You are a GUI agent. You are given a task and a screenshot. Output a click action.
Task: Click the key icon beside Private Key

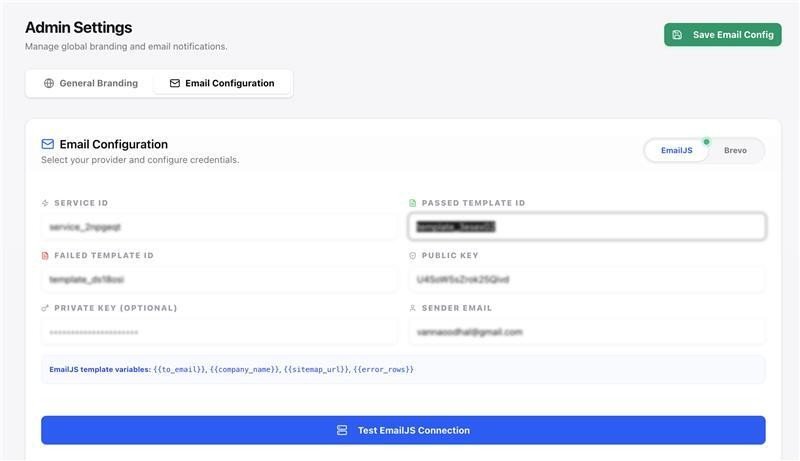[x=45, y=308]
